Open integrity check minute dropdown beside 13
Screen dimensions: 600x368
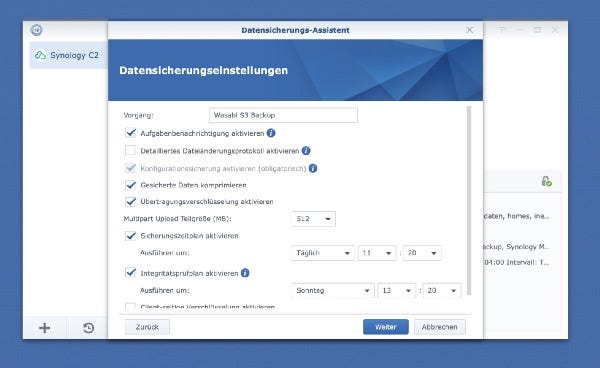pyautogui.click(x=442, y=291)
